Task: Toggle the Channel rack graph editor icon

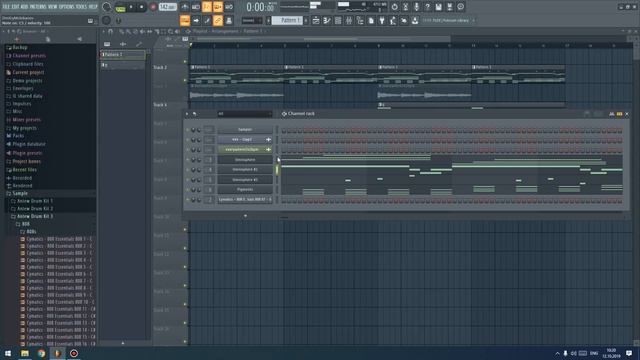Action: coord(612,114)
